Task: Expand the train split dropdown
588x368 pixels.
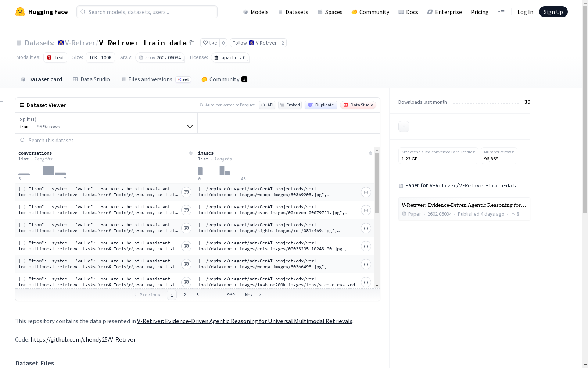Action: (x=107, y=123)
